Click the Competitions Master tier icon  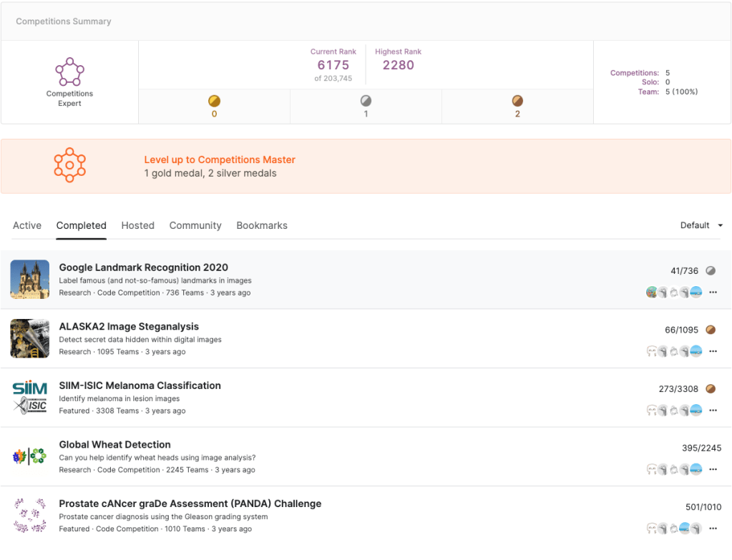pyautogui.click(x=69, y=165)
